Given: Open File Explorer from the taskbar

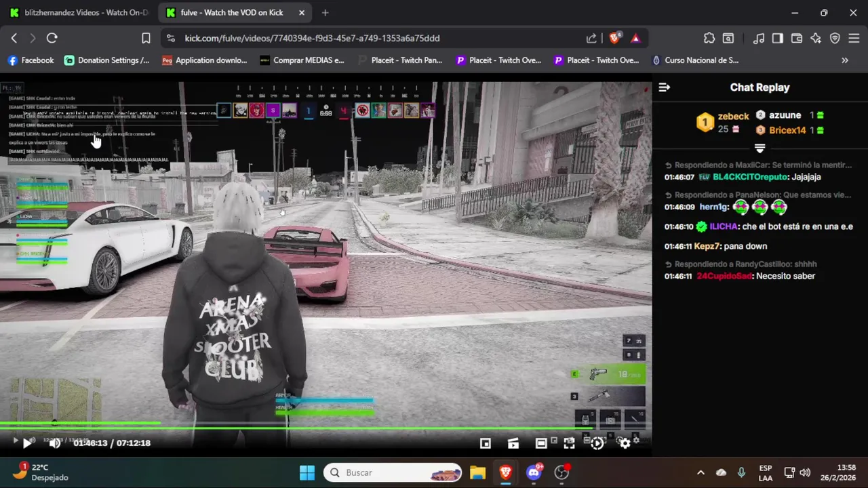Looking at the screenshot, I should point(477,472).
